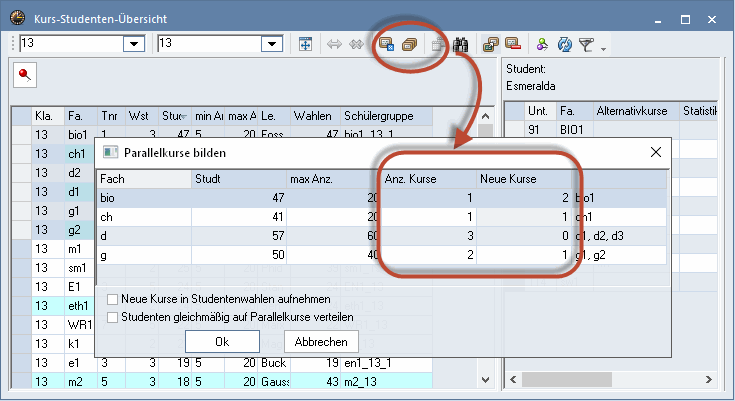Click the green and purple spheres icon
Screen dimensions: 735x401
click(542, 45)
